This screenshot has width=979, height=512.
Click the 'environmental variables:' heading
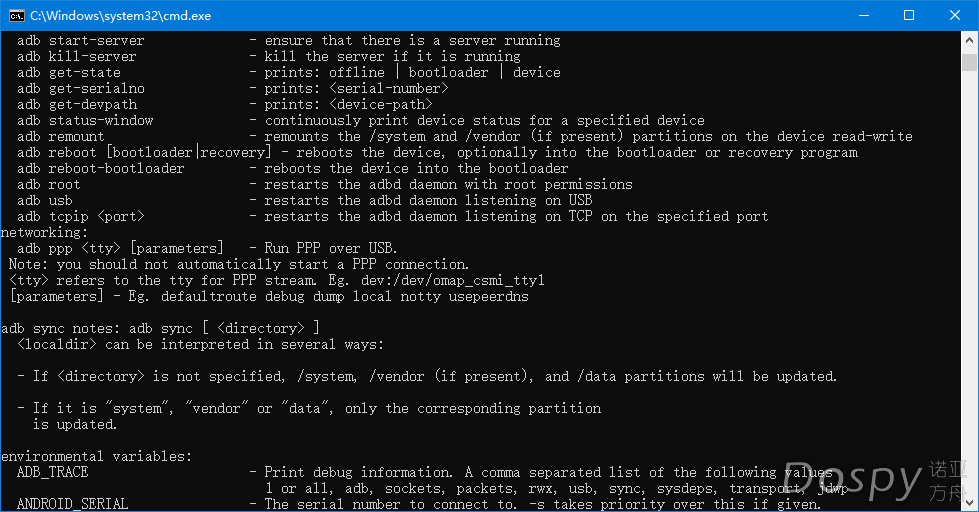97,456
